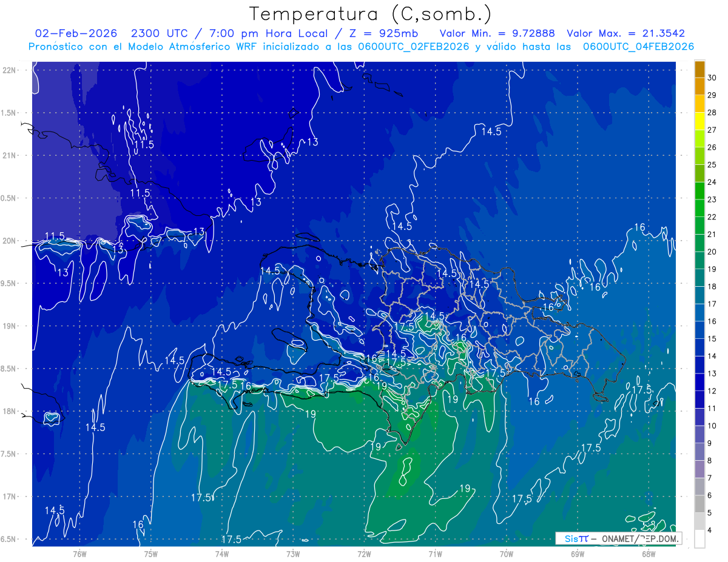The height and width of the screenshot is (562, 728).
Task: Click the "75W" longitude axis label
Action: click(151, 554)
